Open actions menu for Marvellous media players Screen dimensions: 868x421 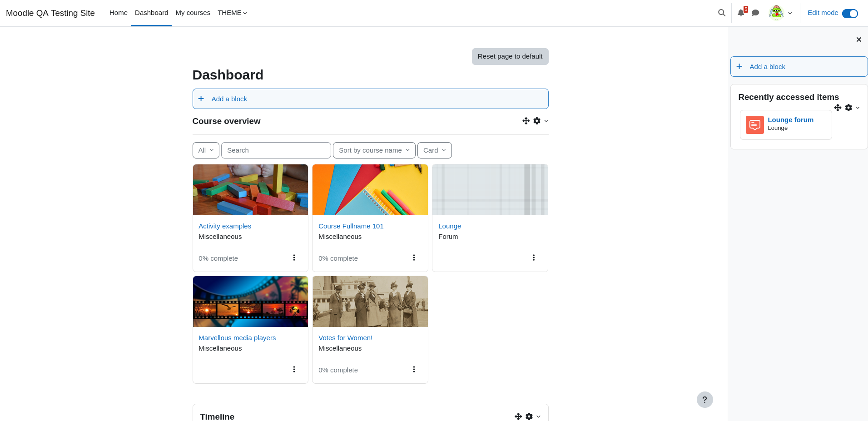tap(294, 369)
